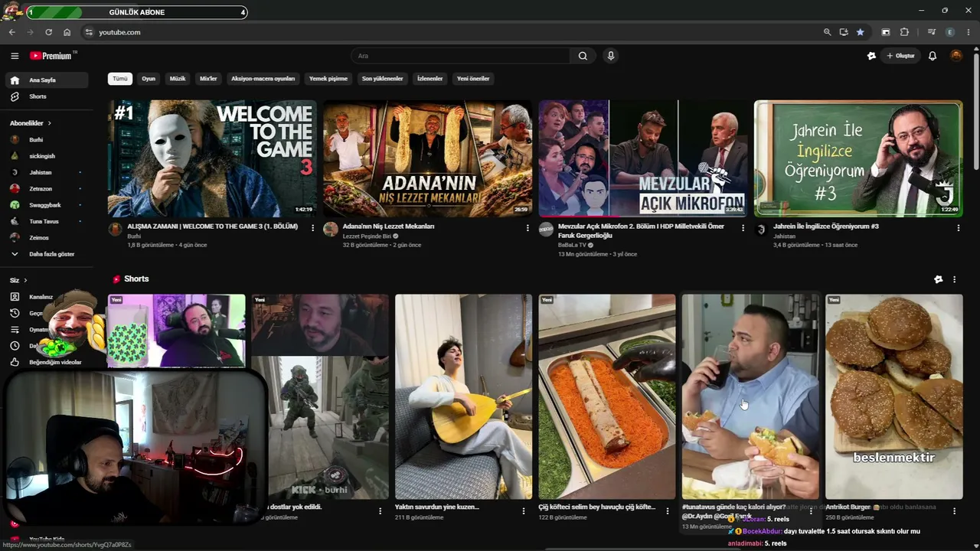The image size is (980, 551).
Task: Select the Yeni öneriler chip
Action: pyautogui.click(x=473, y=78)
